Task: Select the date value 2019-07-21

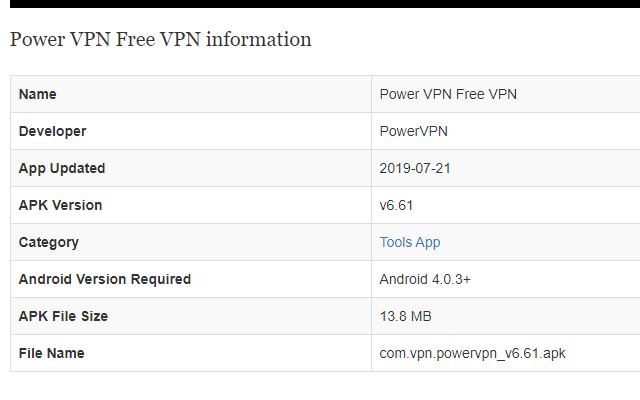Action: (415, 168)
